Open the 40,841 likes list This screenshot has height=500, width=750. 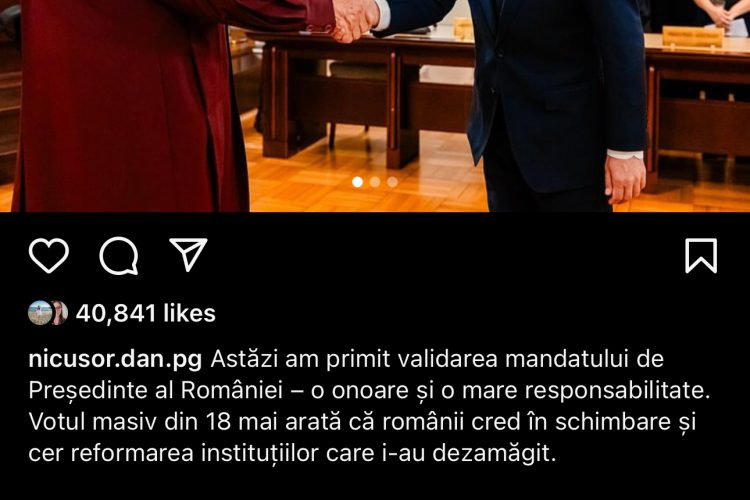145,313
